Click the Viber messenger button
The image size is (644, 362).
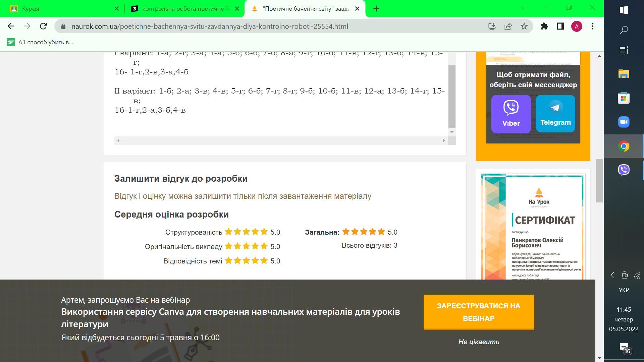tap(511, 114)
